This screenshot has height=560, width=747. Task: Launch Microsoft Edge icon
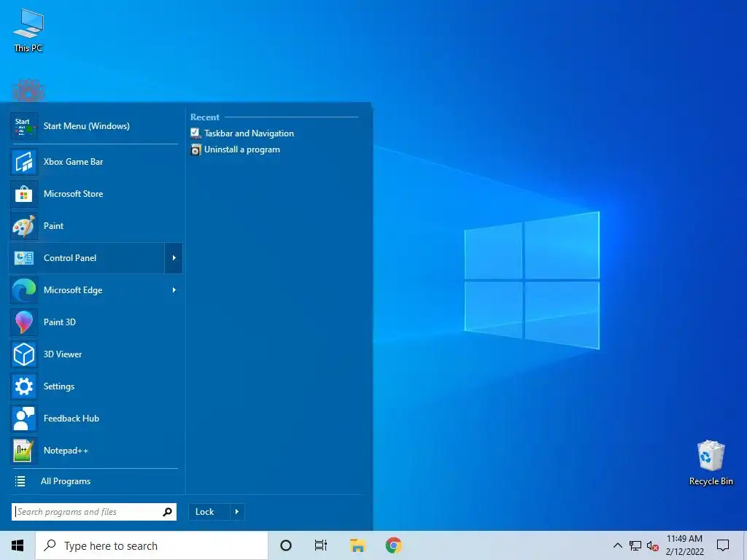coord(24,290)
